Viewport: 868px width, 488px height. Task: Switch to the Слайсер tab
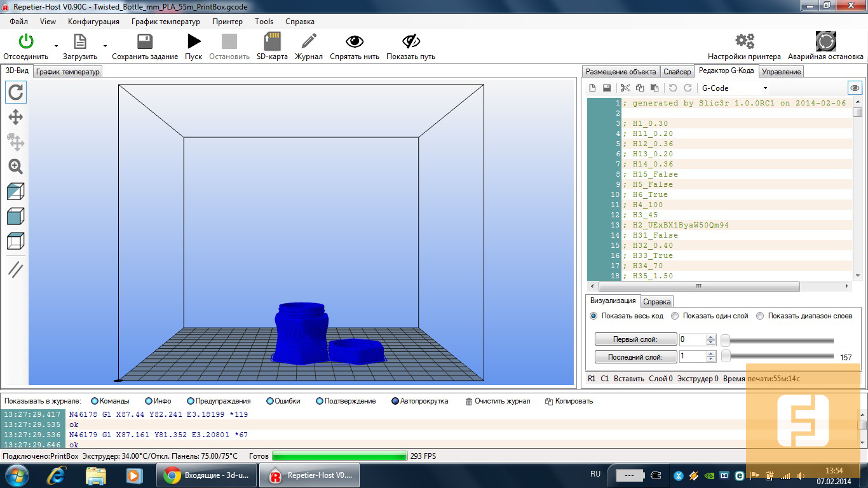[x=677, y=72]
